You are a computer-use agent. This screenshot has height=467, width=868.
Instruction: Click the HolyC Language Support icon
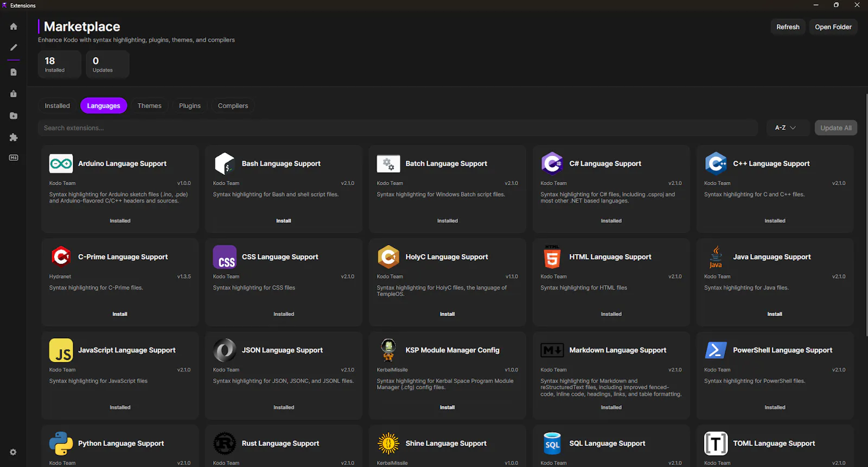click(388, 257)
